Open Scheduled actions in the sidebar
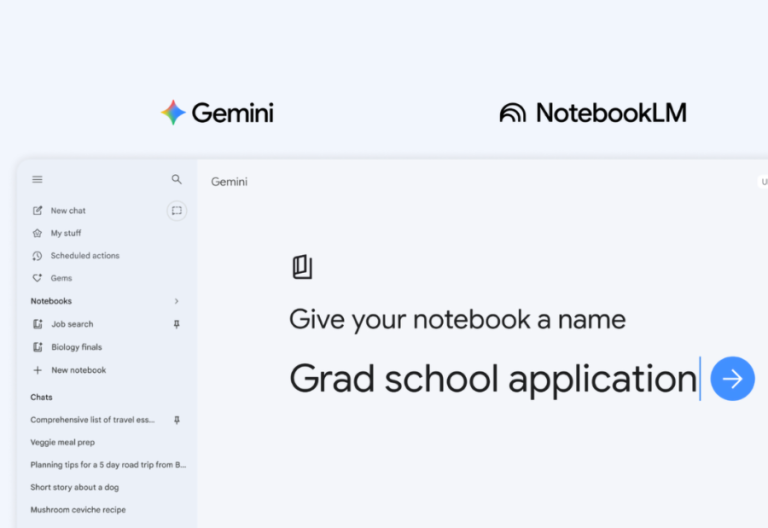 (x=85, y=256)
